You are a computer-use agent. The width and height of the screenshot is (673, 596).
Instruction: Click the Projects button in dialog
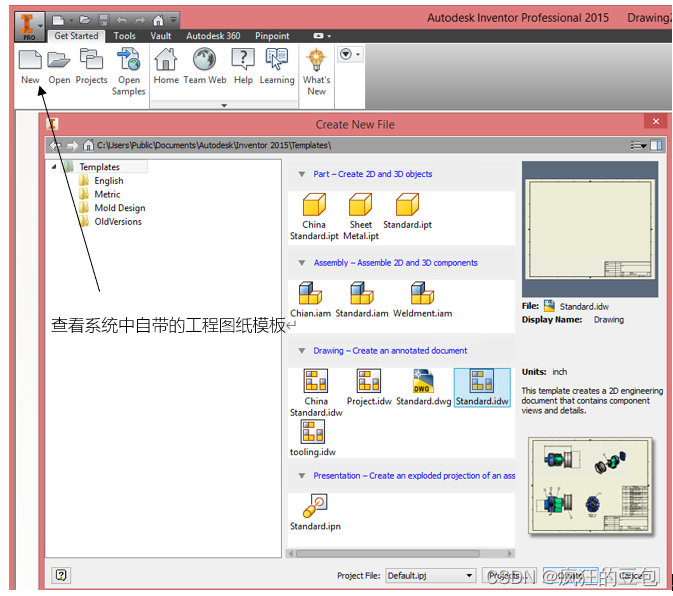click(x=507, y=575)
